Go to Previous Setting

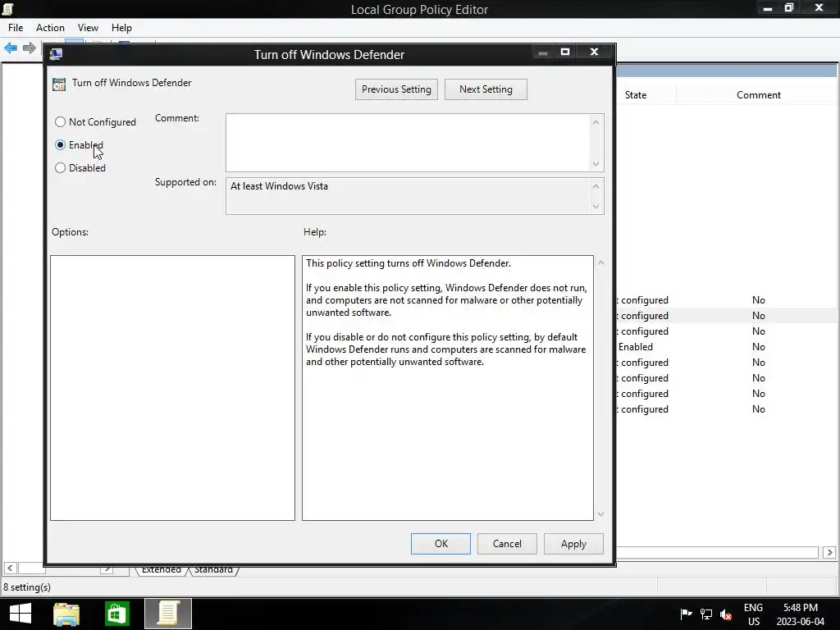(396, 89)
